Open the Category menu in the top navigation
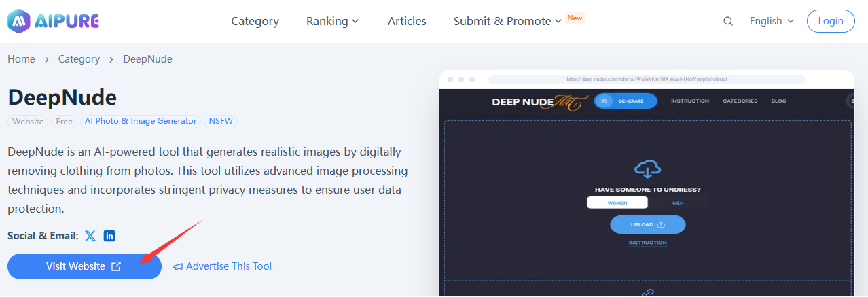The image size is (868, 297). 255,21
